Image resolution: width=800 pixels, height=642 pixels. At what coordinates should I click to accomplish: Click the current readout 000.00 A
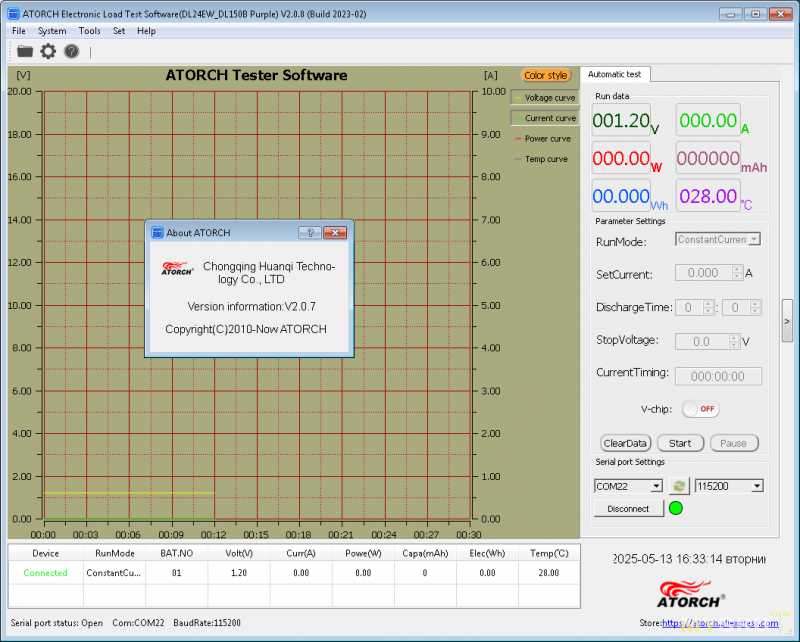click(708, 120)
